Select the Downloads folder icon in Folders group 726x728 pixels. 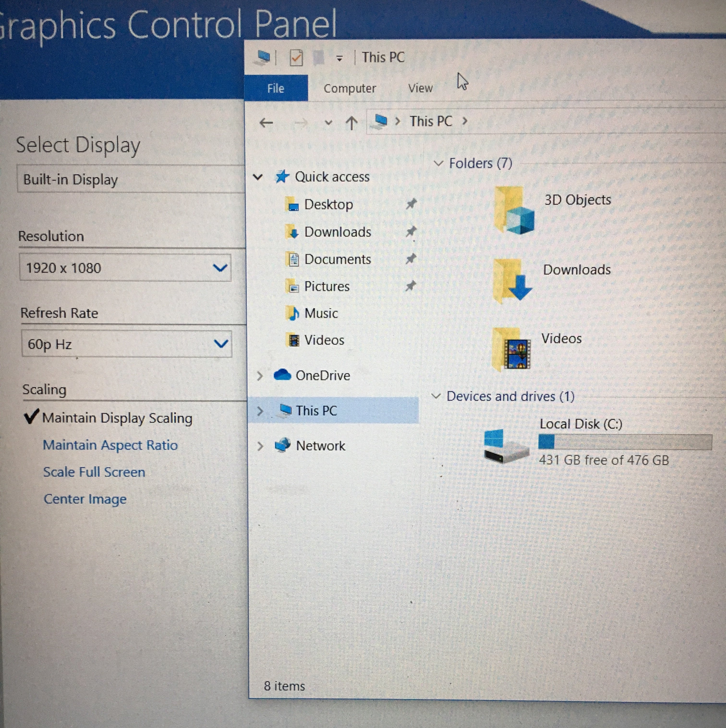(x=512, y=281)
